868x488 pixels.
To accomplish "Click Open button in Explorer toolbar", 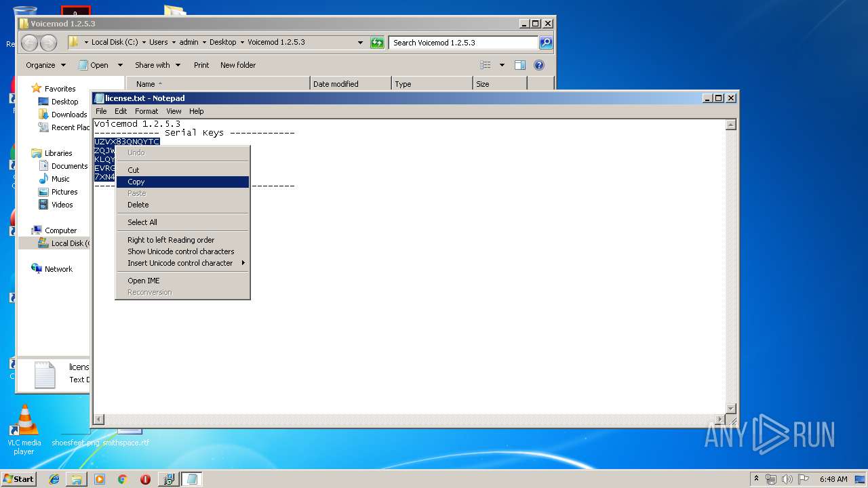I will coord(94,65).
